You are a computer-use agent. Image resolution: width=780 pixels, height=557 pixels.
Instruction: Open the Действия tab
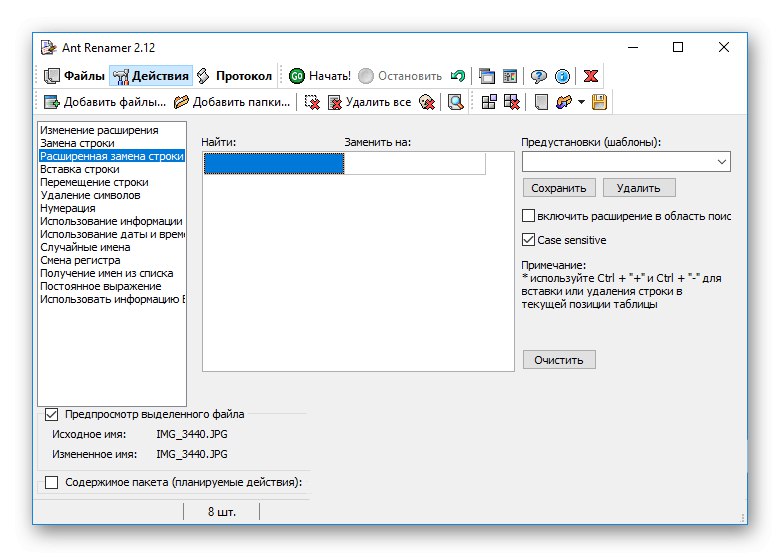point(151,76)
